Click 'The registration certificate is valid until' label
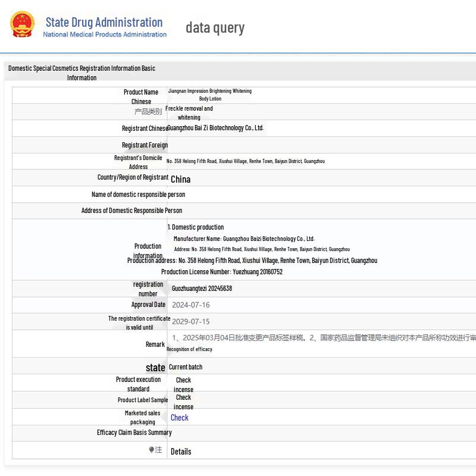The height and width of the screenshot is (476, 476). click(139, 322)
